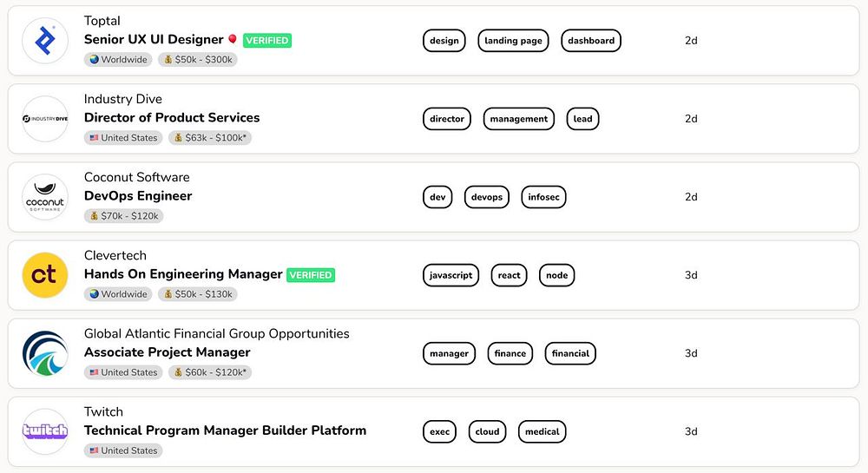Click the Twitch company name
This screenshot has width=868, height=473.
[x=103, y=411]
